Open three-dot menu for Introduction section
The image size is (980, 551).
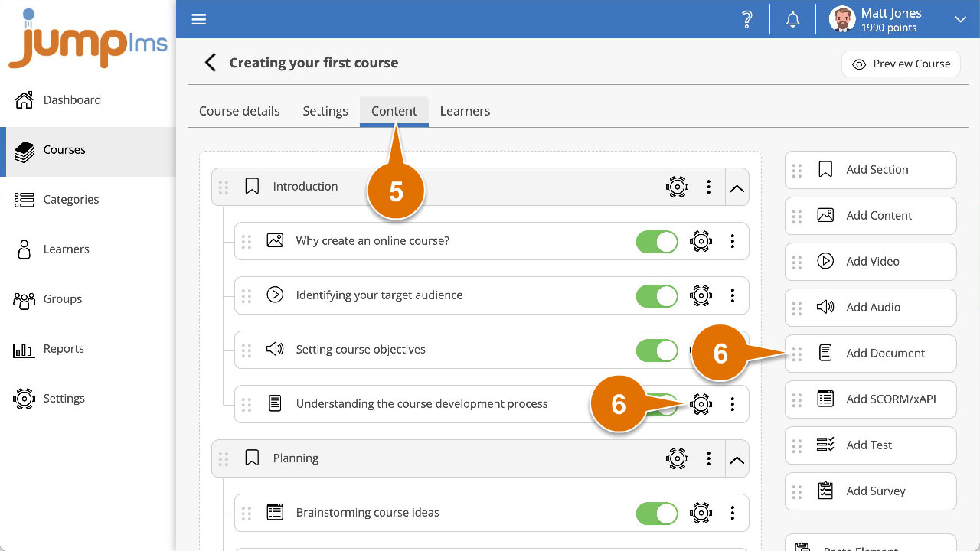709,187
